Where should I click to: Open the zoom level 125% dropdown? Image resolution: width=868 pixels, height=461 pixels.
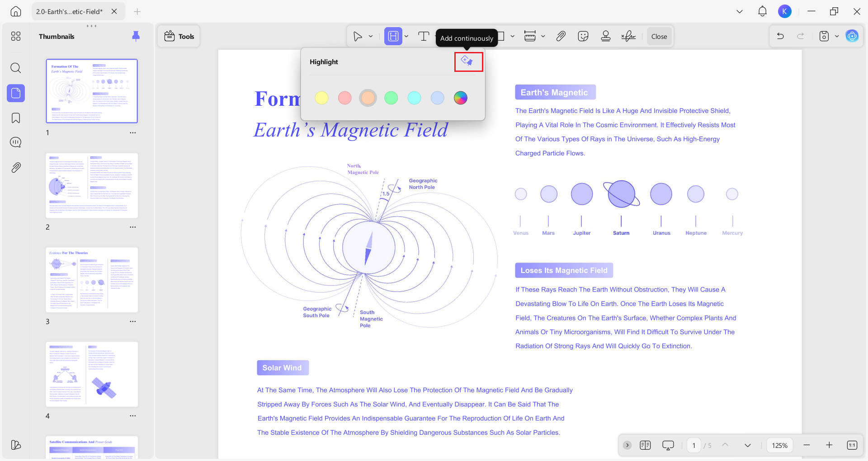point(779,445)
